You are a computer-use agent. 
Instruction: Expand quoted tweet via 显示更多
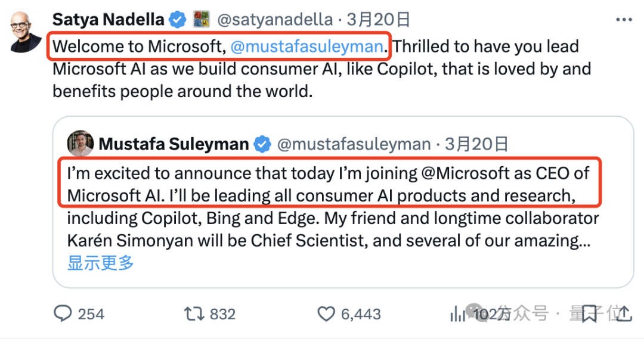coord(101,262)
